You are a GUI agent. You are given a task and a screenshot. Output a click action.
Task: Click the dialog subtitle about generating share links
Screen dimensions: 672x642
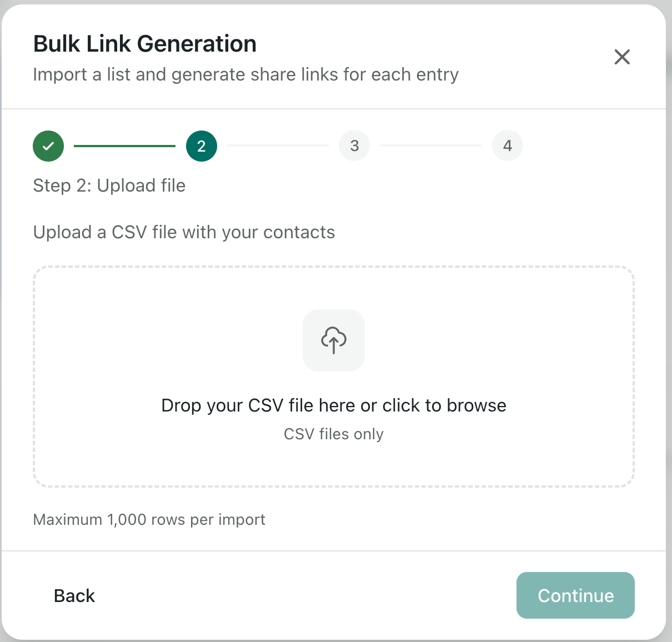pos(246,74)
